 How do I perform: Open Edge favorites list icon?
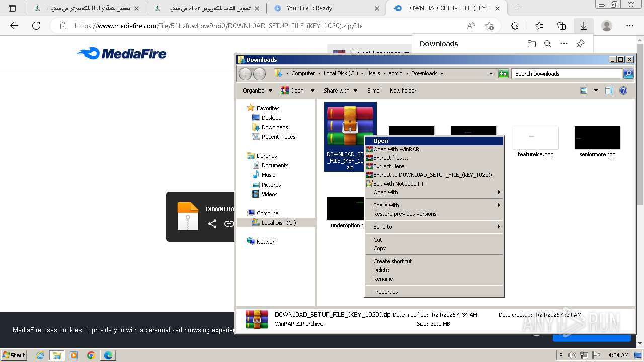point(539,26)
